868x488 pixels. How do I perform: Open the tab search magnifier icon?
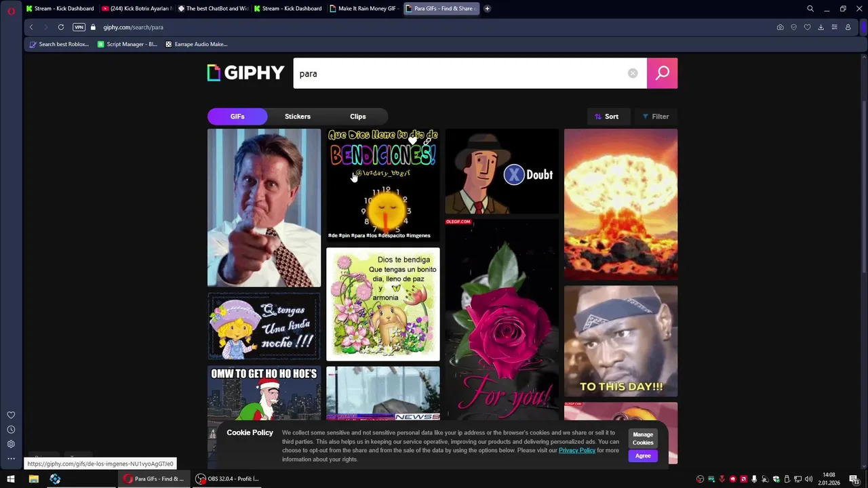pyautogui.click(x=810, y=9)
